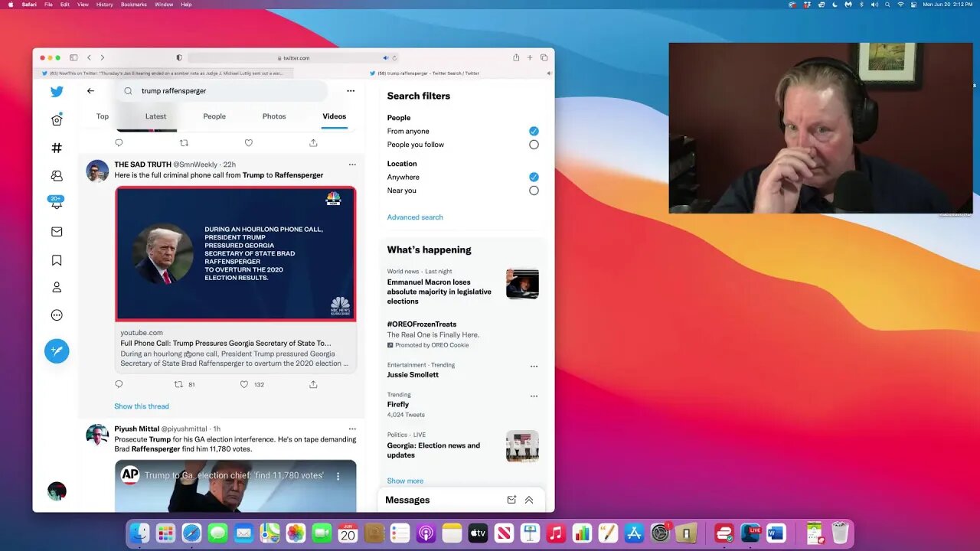Switch to the Top search tab
This screenshot has height=551, width=980.
103,116
